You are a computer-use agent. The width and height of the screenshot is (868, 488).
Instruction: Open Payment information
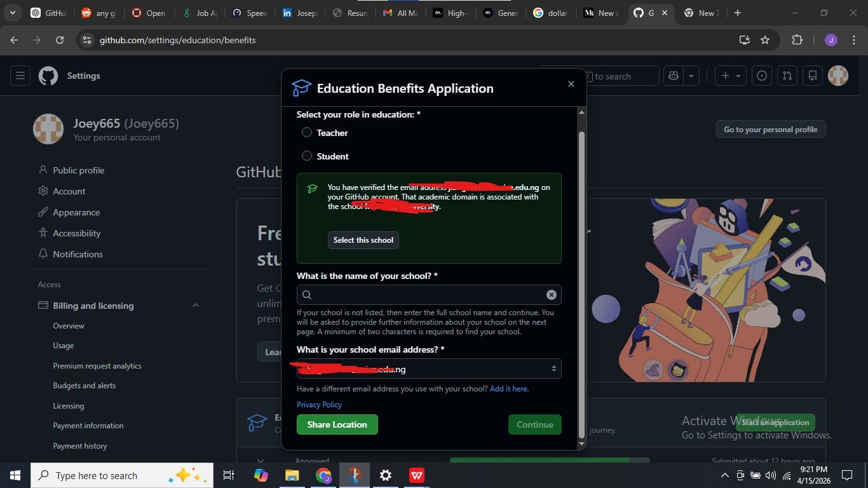88,426
